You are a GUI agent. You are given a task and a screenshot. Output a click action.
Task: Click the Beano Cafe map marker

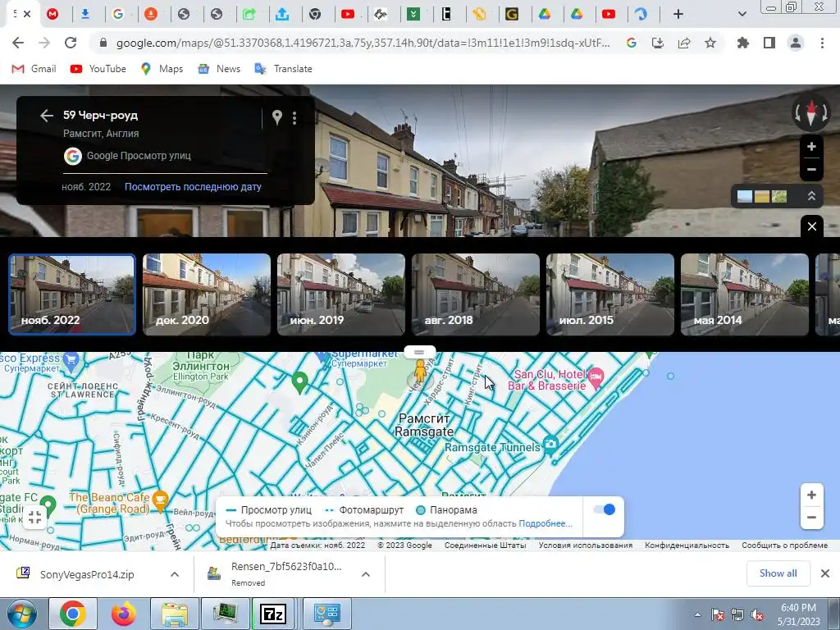click(x=160, y=500)
